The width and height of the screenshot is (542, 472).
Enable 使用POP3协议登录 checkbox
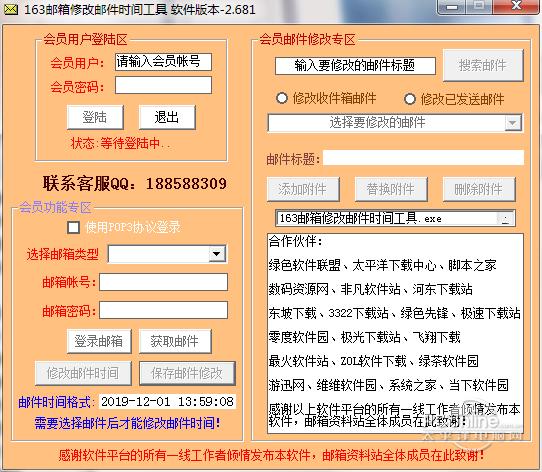74,228
